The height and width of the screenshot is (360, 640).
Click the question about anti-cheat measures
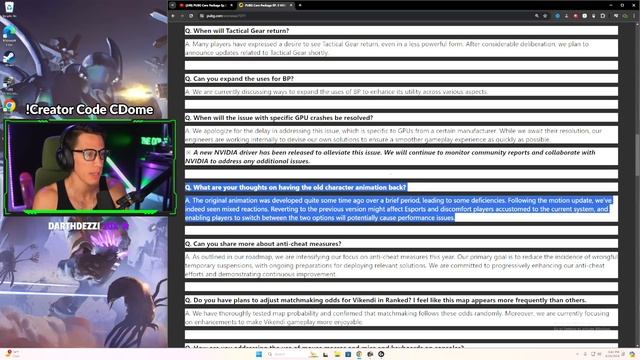coord(263,244)
